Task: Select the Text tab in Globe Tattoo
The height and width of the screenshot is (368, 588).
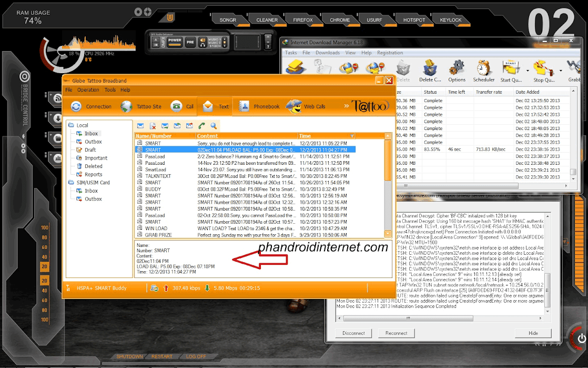Action: click(215, 107)
